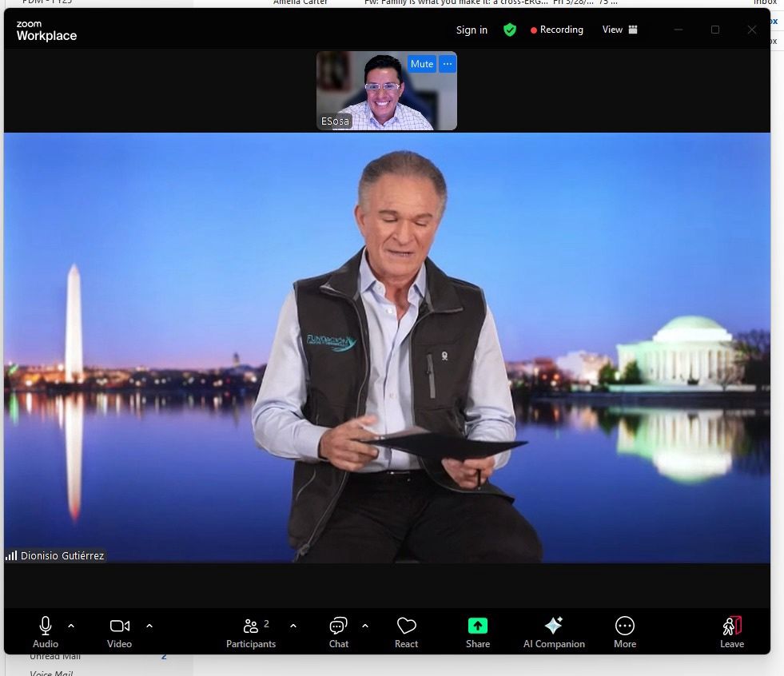
Task: Open the View layout menu
Action: [x=619, y=30]
